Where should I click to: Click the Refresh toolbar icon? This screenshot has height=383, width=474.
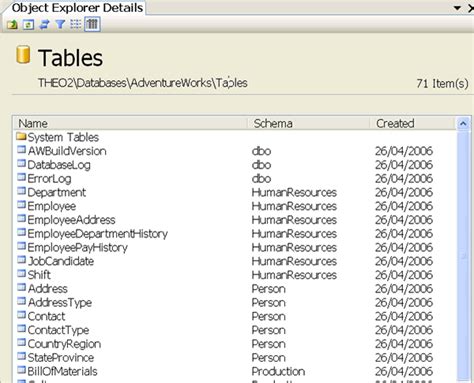pyautogui.click(x=28, y=25)
